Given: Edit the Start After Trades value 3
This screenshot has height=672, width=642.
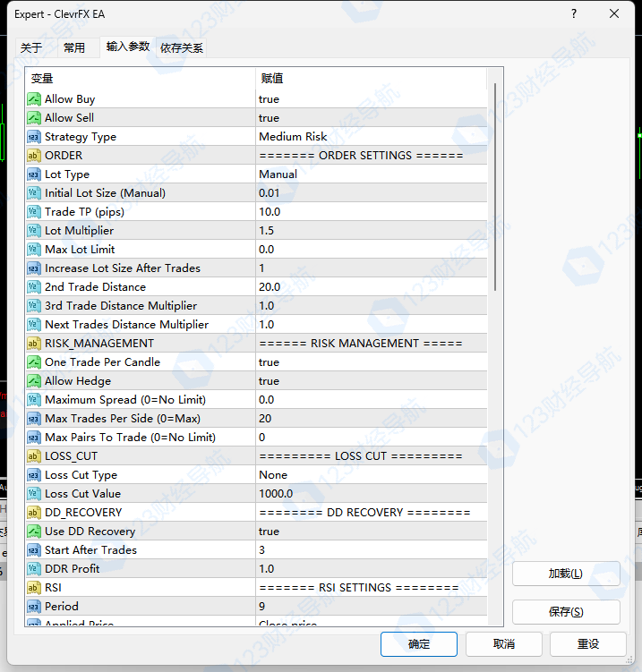Looking at the screenshot, I should pyautogui.click(x=372, y=550).
